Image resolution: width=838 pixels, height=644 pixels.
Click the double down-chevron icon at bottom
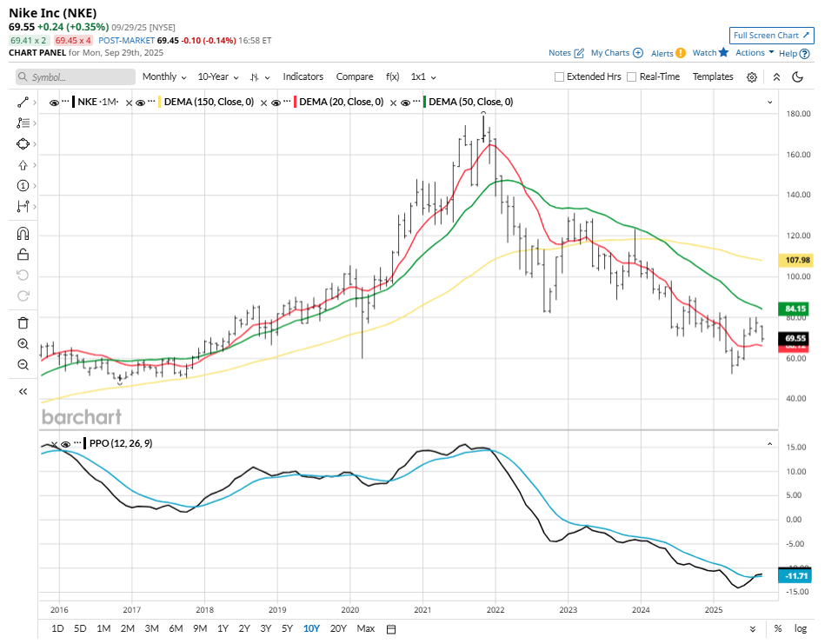pos(753,629)
